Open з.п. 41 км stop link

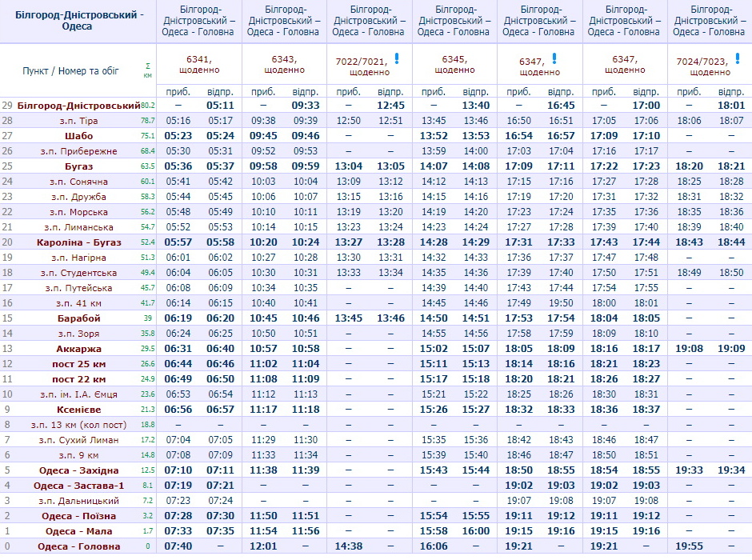(78, 303)
